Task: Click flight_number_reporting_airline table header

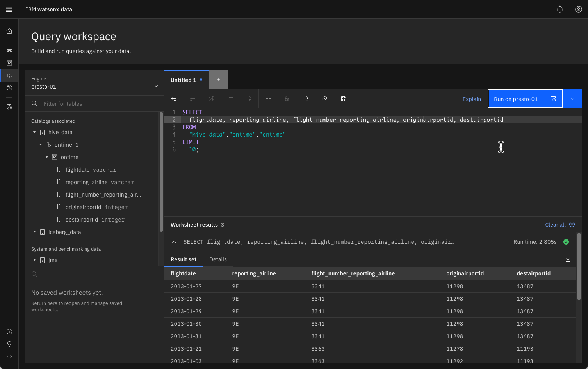Action: coord(353,273)
